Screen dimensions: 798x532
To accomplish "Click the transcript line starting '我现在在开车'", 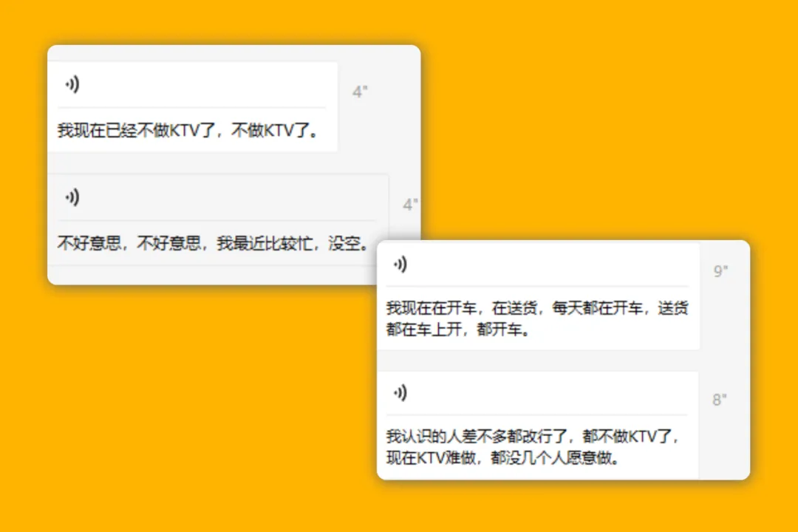I will click(x=537, y=308).
